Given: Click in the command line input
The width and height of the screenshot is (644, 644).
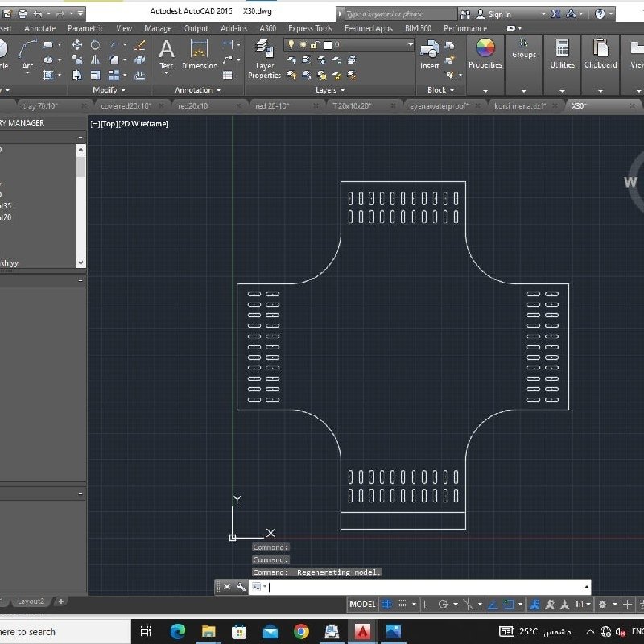Looking at the screenshot, I should pos(427,587).
